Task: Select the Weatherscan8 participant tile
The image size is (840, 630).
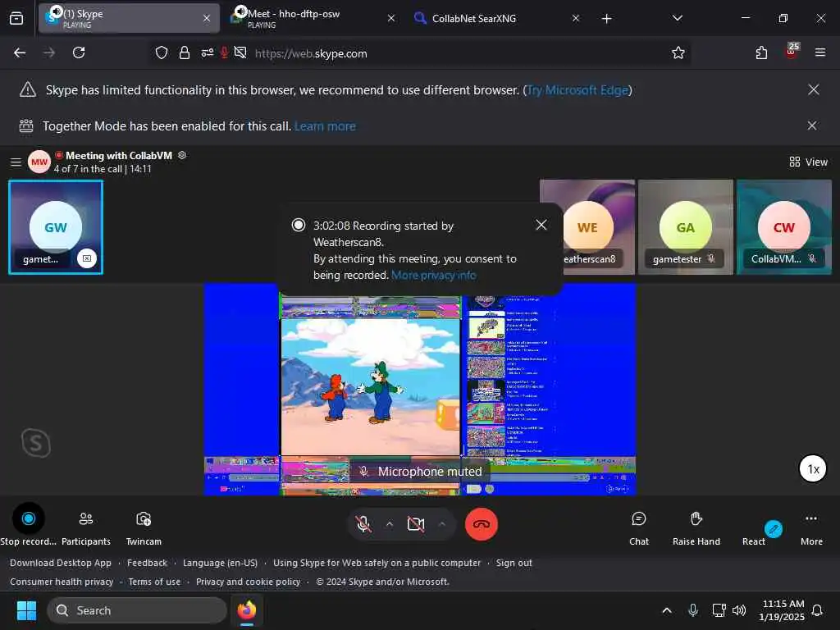Action: click(x=587, y=227)
